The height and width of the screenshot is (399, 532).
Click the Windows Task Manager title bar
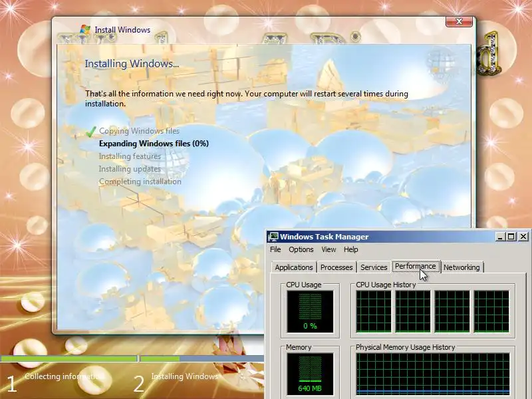(x=398, y=237)
